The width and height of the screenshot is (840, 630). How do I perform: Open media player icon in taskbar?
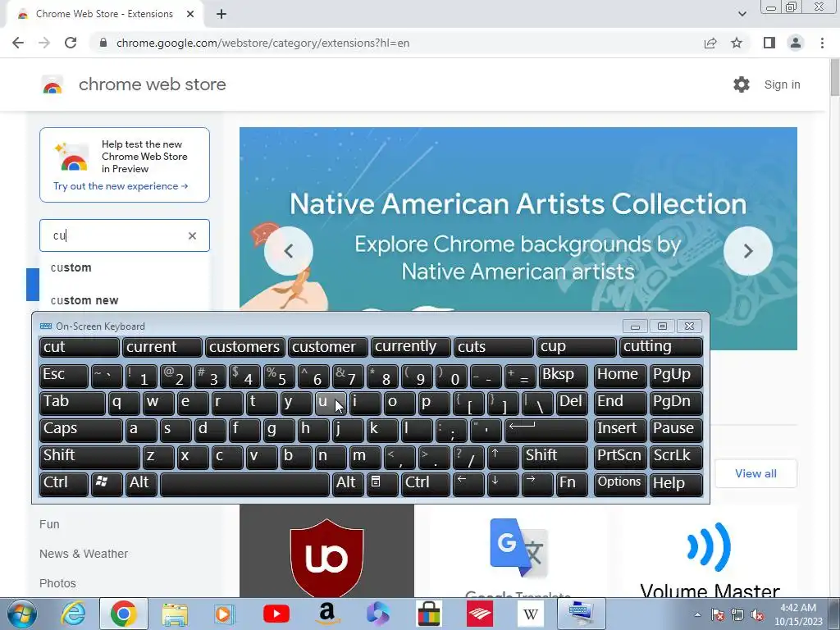[225, 614]
